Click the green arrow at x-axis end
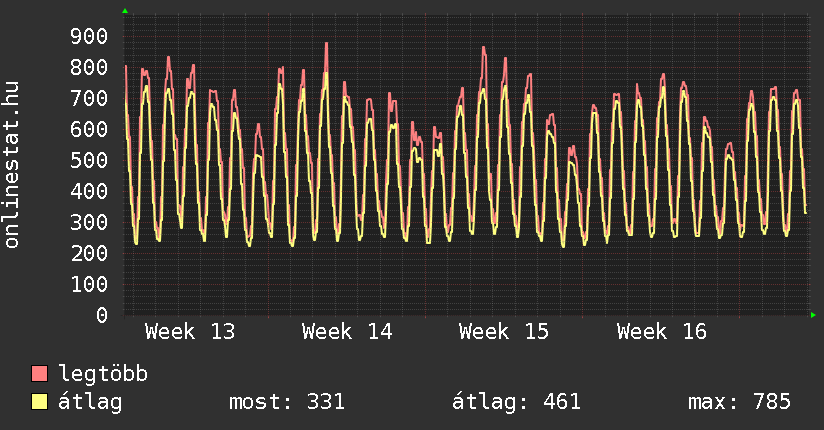The image size is (824, 430). pyautogui.click(x=814, y=315)
